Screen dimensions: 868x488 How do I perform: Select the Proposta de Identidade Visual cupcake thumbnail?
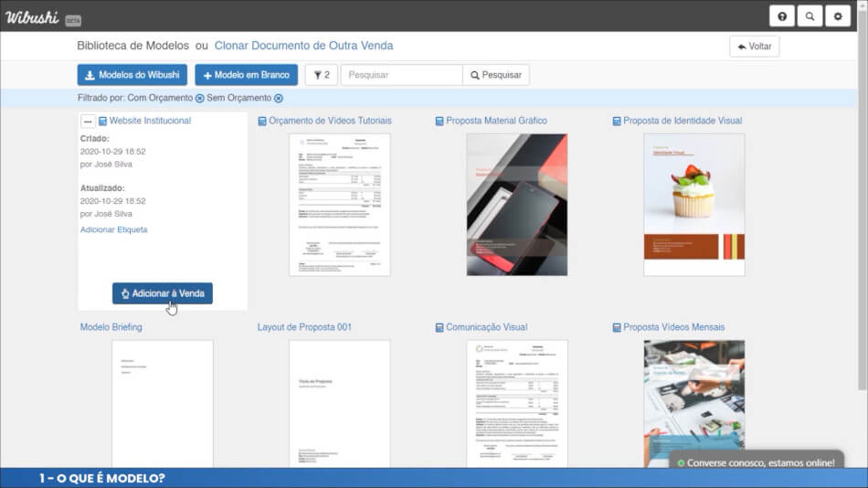(693, 205)
